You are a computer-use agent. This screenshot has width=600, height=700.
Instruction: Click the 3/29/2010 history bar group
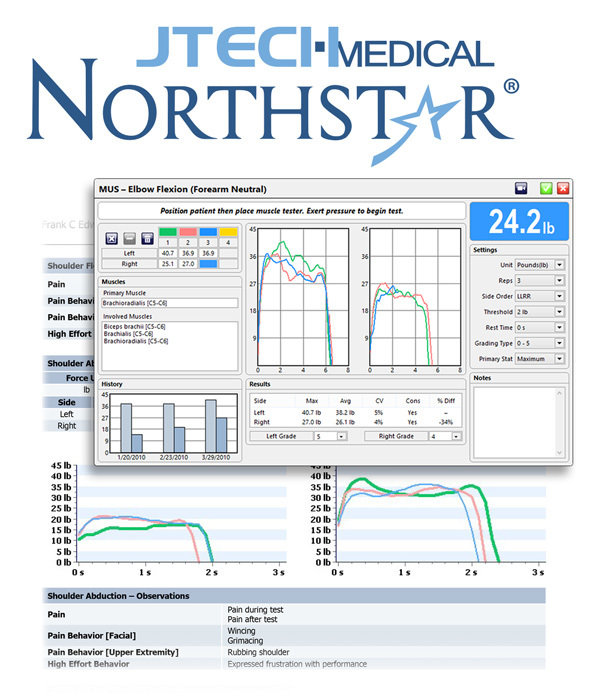[216, 426]
